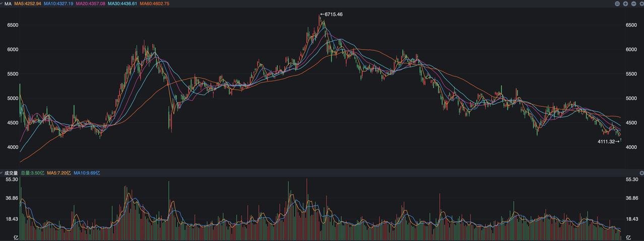Click the MA30:4436.61 legend value
The width and height of the screenshot is (644, 241).
coord(122,4)
